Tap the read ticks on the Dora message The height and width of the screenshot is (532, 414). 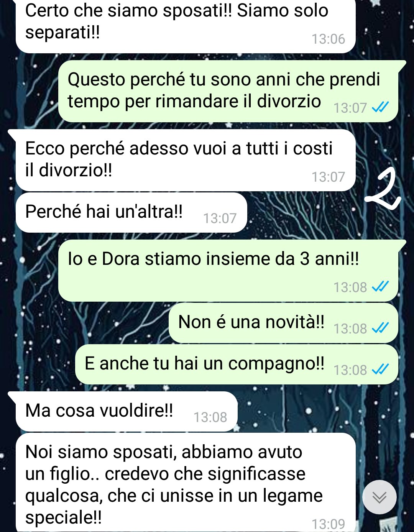[x=380, y=287]
